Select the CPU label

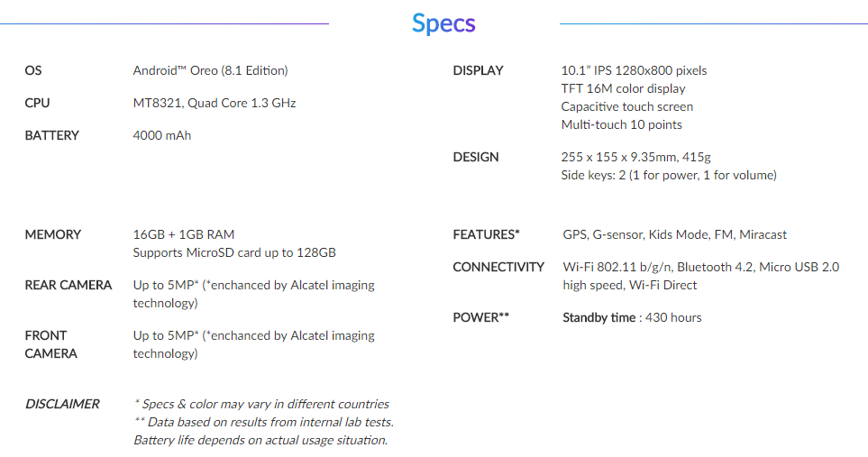pyautogui.click(x=38, y=103)
